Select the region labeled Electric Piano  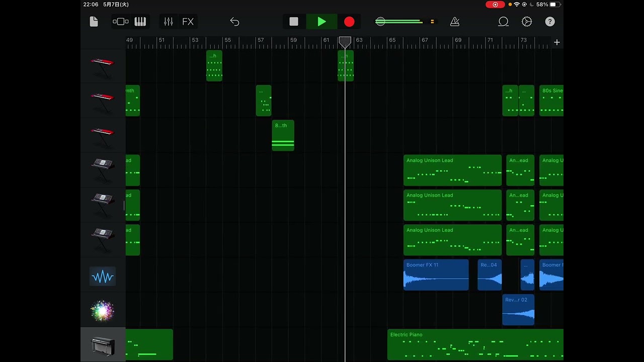[475, 345]
